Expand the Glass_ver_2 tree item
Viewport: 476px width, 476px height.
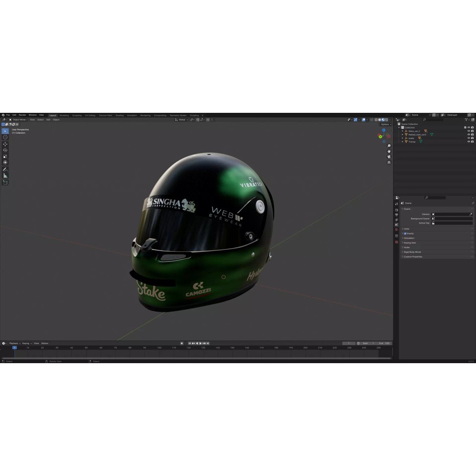403,131
